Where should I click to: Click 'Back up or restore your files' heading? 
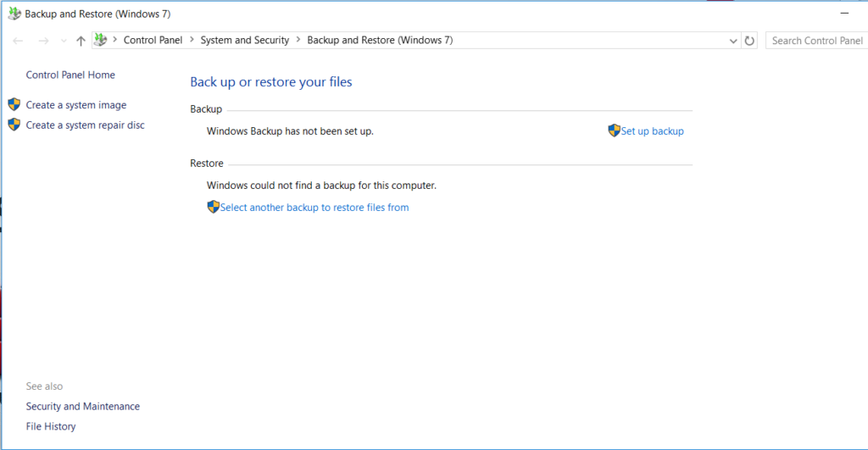[x=271, y=82]
